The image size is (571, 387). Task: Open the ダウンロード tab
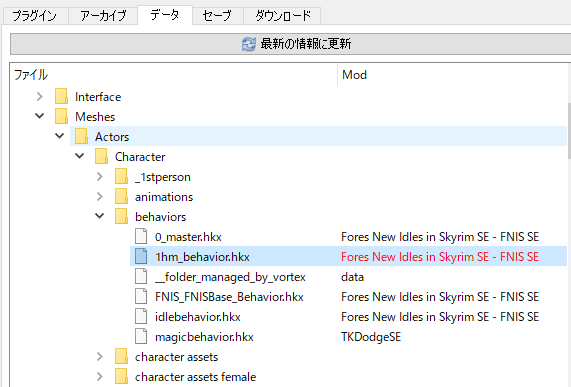tap(282, 16)
